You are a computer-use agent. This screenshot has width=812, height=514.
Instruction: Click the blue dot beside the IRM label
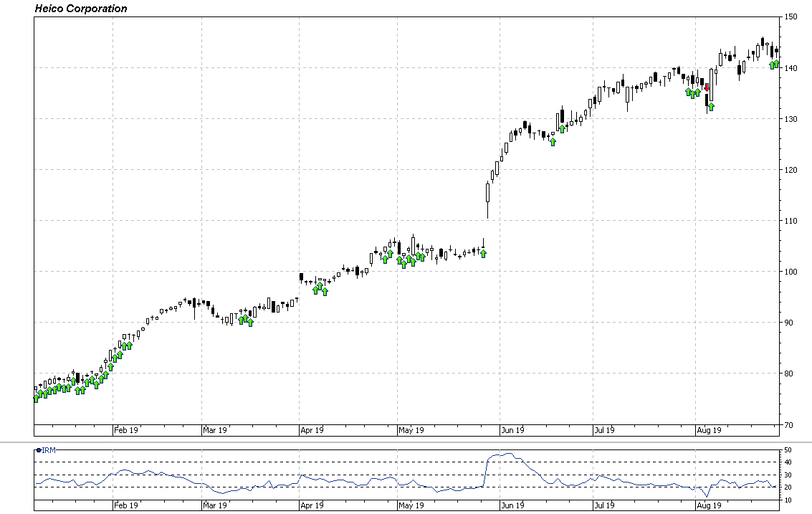[38, 450]
